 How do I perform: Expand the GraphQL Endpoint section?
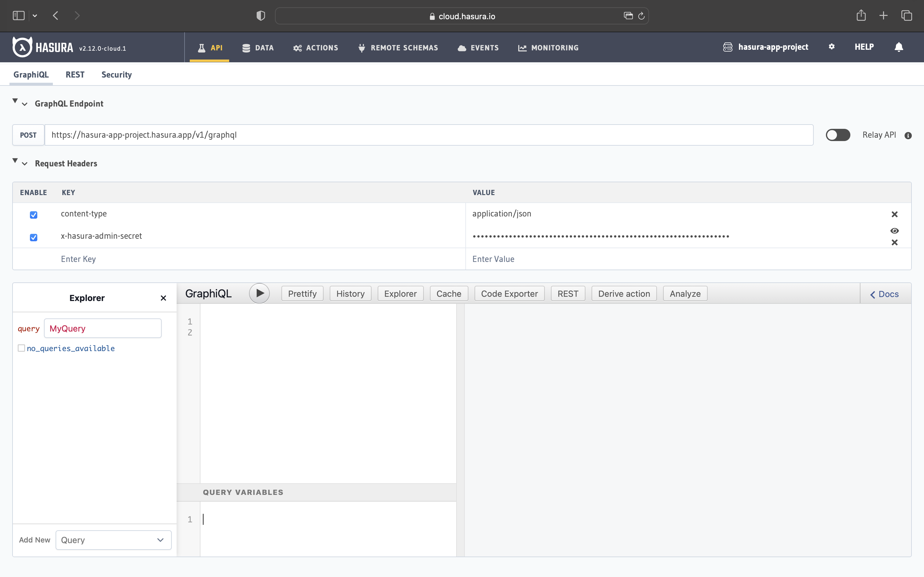25,104
